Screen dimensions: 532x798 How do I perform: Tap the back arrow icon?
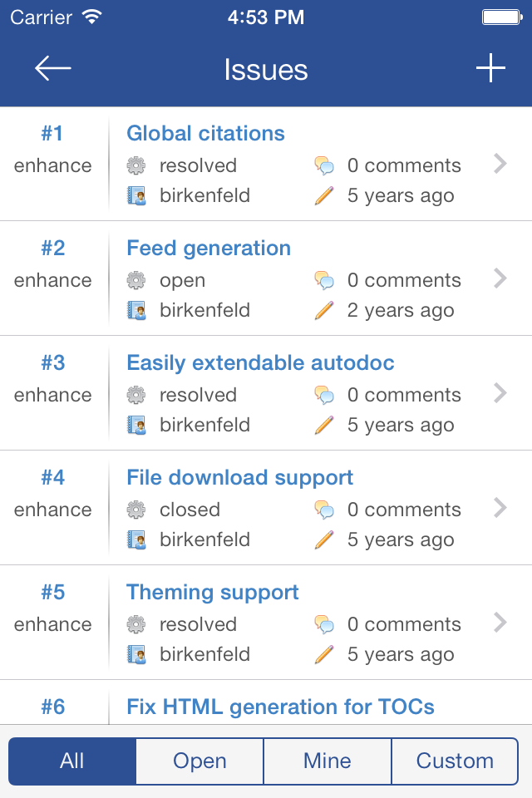point(53,68)
